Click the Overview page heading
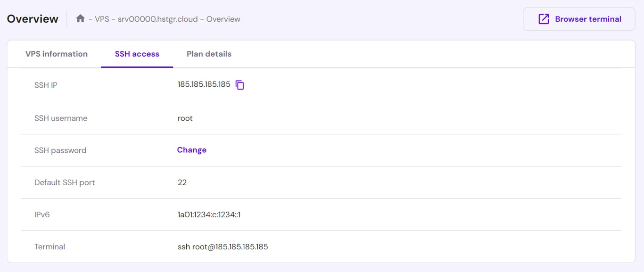 coord(32,18)
